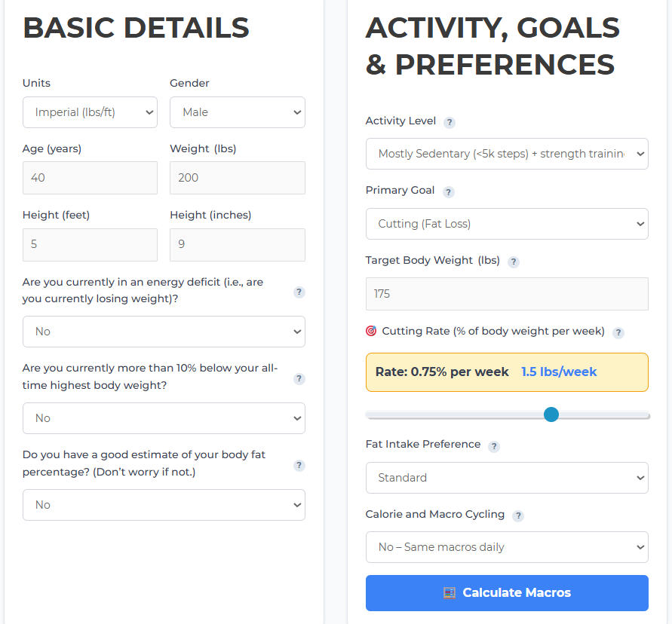Click the Calorie and Macro Cycling help icon
This screenshot has height=624, width=672.
(x=518, y=515)
